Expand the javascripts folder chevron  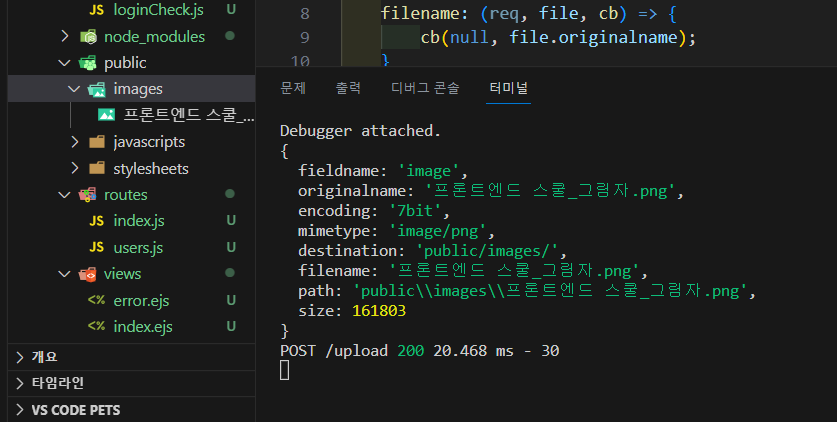(75, 142)
